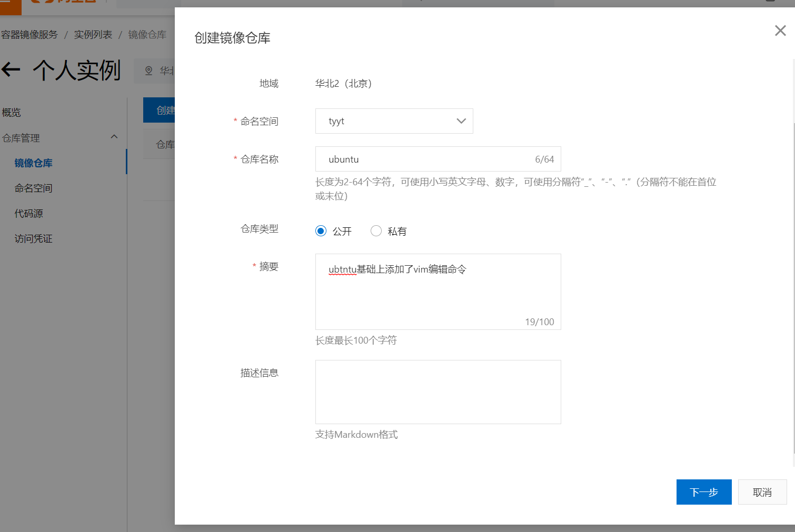Click the 个人实例 page heading
This screenshot has width=795, height=532.
click(77, 70)
